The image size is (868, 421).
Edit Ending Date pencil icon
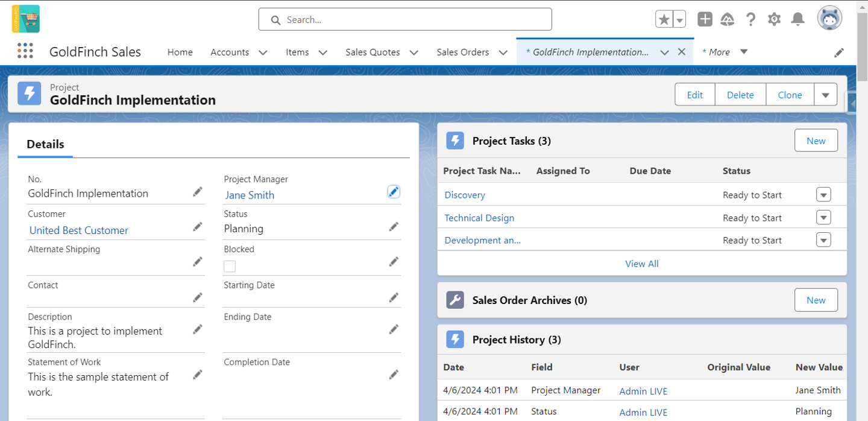394,329
